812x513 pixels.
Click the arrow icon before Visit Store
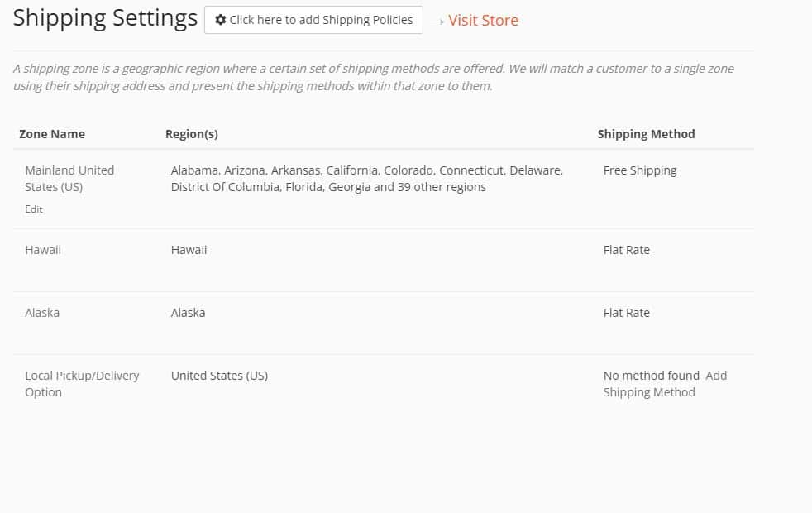click(x=437, y=22)
